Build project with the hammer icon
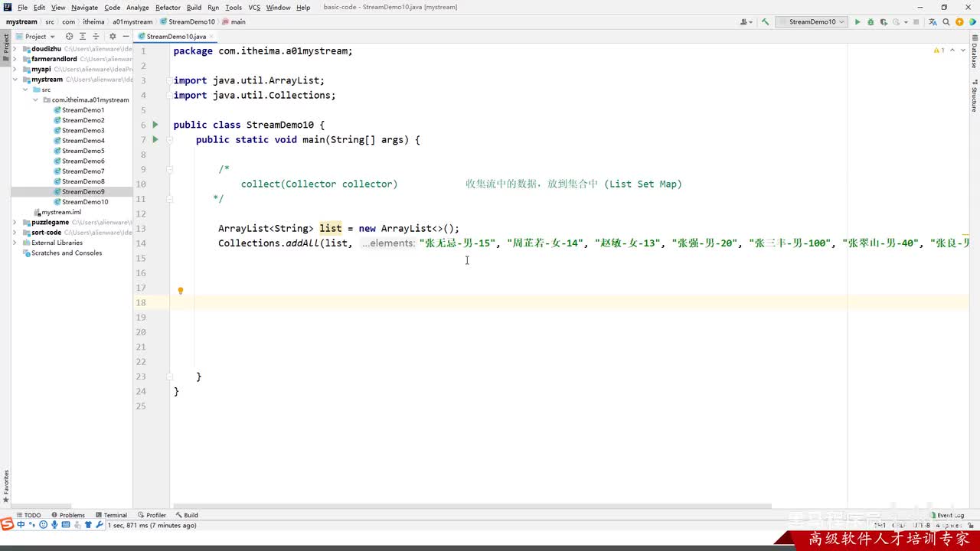The height and width of the screenshot is (551, 980). click(765, 21)
